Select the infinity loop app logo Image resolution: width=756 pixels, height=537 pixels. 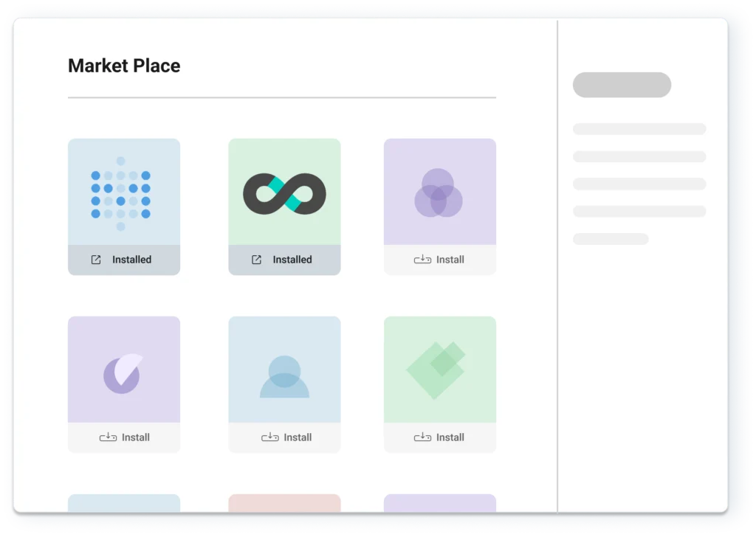click(284, 194)
